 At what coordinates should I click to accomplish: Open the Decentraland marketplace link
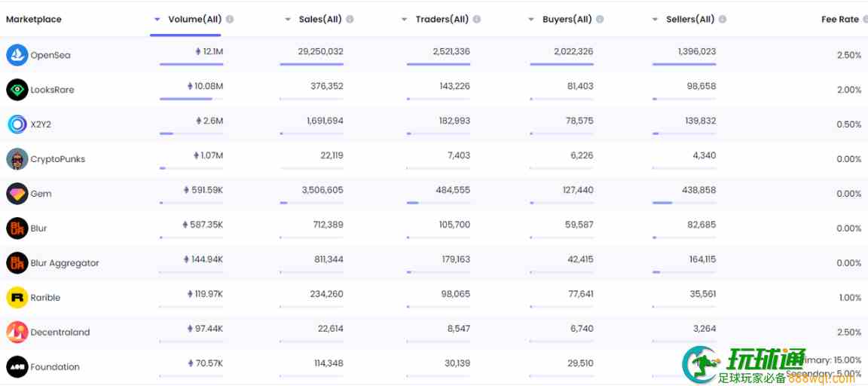pos(60,332)
